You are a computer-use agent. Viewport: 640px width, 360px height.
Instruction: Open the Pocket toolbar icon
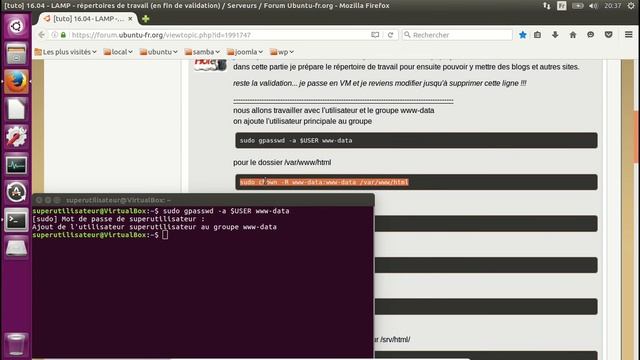click(609, 35)
